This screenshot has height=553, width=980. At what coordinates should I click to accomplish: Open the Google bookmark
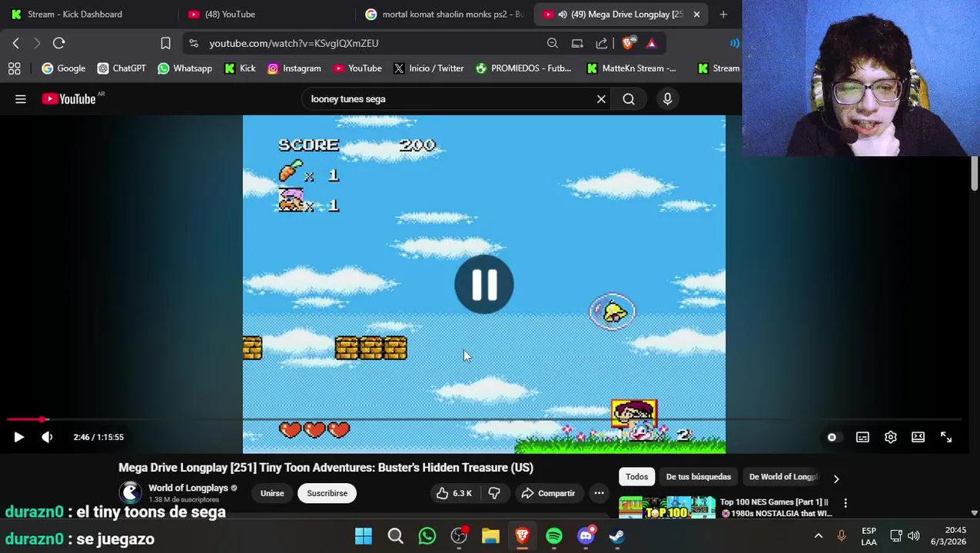point(64,68)
